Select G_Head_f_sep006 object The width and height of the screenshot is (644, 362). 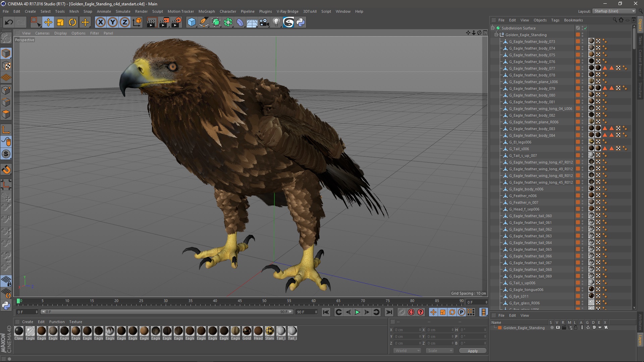[524, 209]
